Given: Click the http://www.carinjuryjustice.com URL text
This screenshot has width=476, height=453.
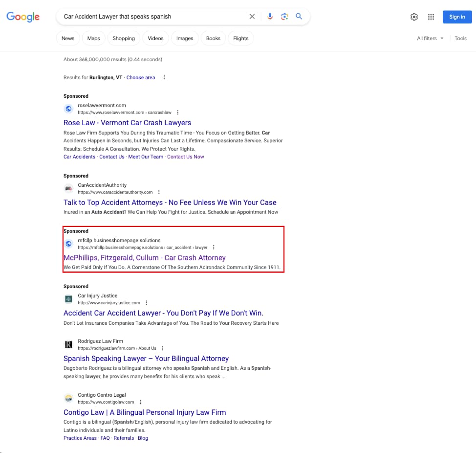Looking at the screenshot, I should pyautogui.click(x=109, y=303).
